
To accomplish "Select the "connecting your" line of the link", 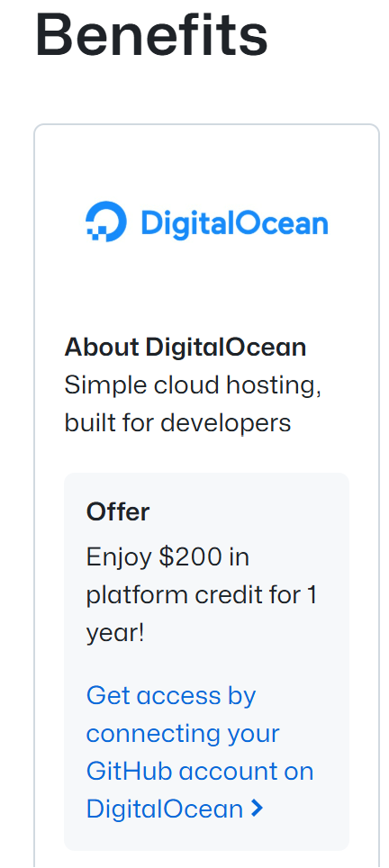I will 183,734.
